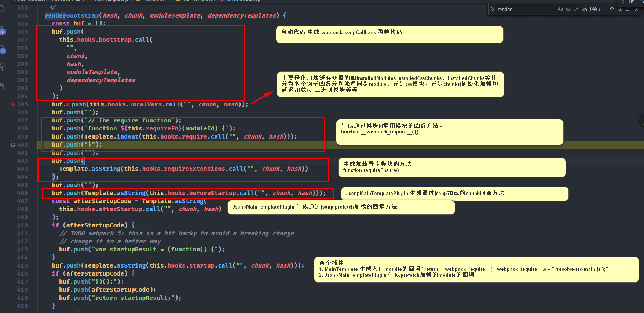Click the requireEnsure annotation note box
This screenshot has height=313, width=644.
[451, 167]
